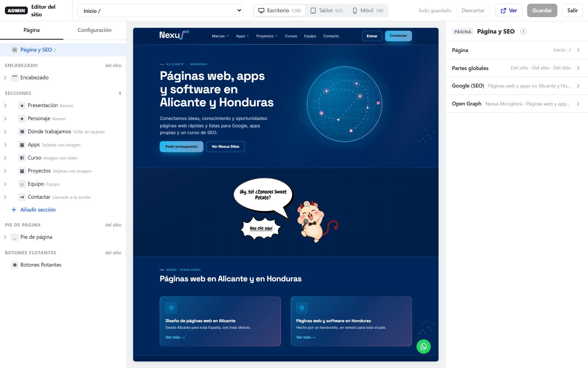Open the Google (SEO) settings row

click(x=516, y=86)
